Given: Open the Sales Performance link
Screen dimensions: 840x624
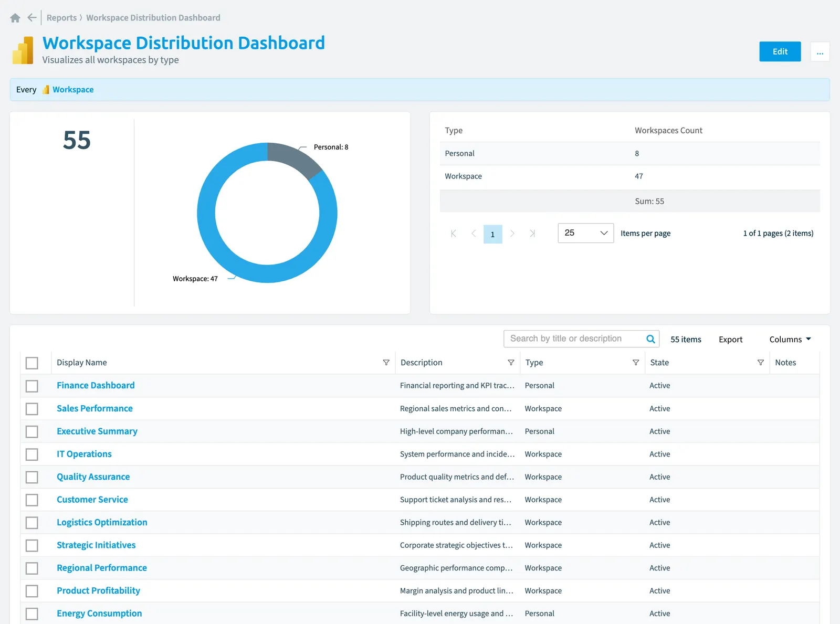Looking at the screenshot, I should (x=94, y=408).
